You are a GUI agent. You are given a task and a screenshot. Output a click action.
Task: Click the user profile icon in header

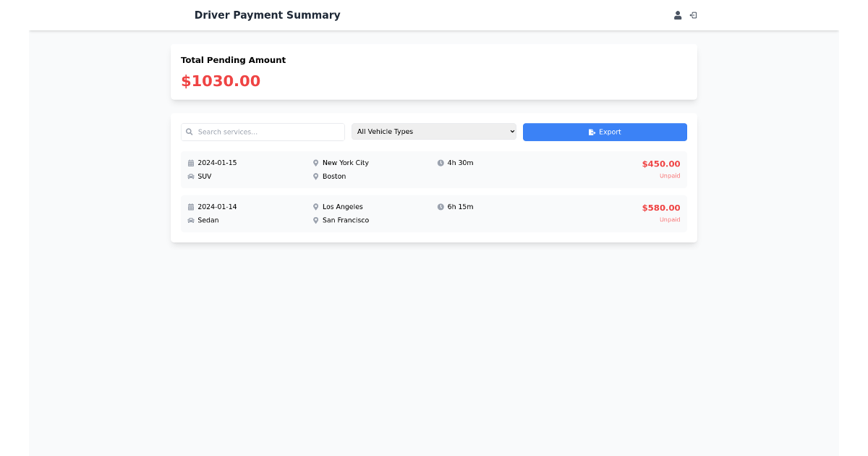[x=678, y=14]
